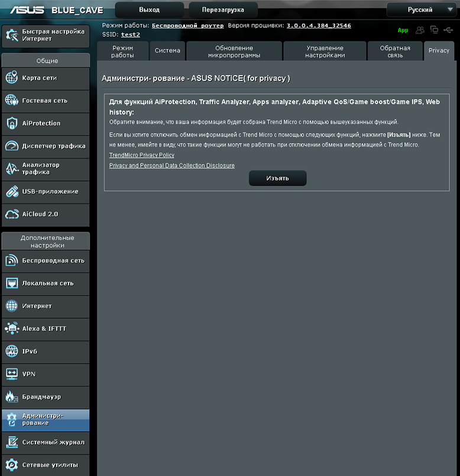
Task: Open the Карта сети menu label
Action: coord(40,77)
